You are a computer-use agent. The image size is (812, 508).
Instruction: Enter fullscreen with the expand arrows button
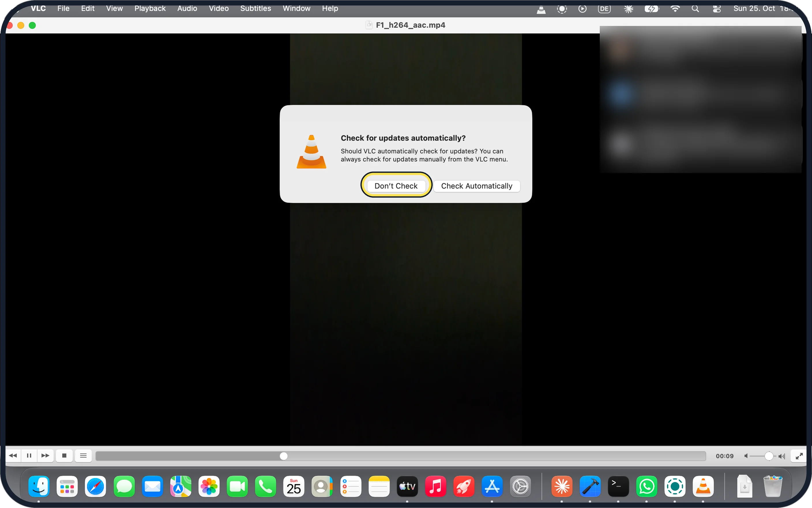point(799,456)
